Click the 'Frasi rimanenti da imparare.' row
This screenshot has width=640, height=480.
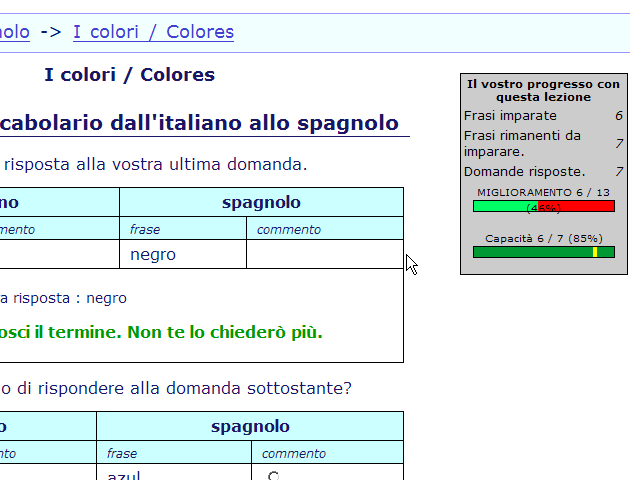click(x=543, y=143)
